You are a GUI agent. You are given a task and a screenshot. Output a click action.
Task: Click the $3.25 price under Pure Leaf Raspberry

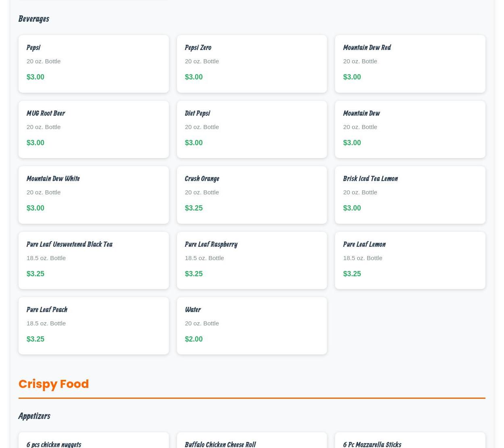pyautogui.click(x=194, y=274)
